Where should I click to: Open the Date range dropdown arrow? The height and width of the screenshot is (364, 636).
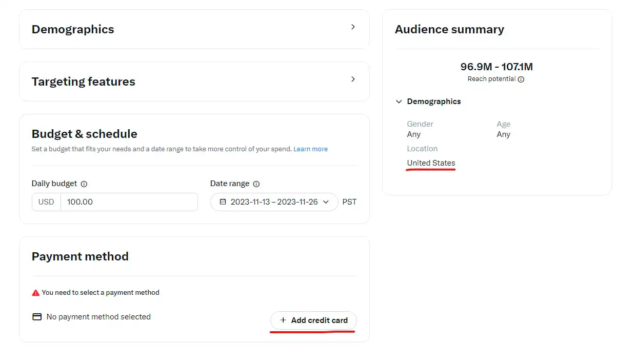click(x=326, y=202)
